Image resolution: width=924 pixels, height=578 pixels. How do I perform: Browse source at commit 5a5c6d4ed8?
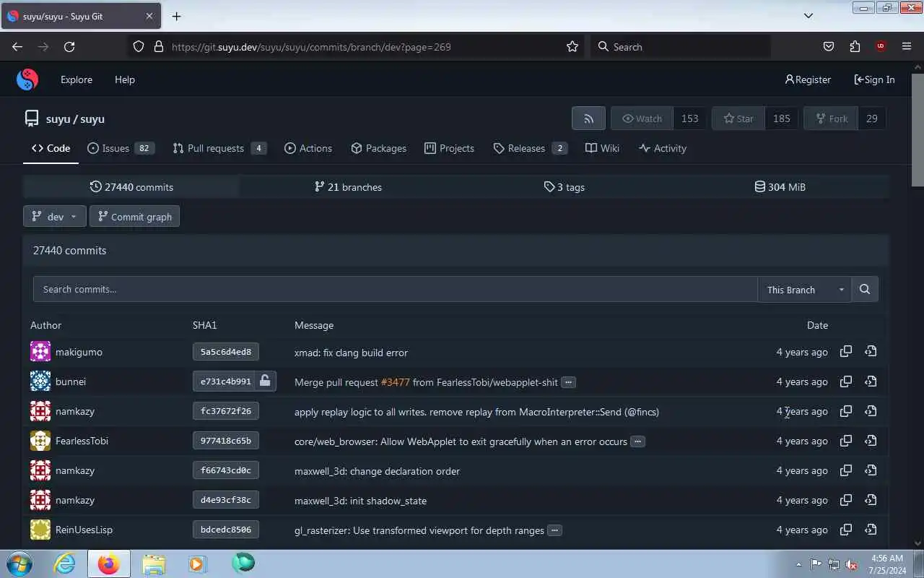tap(871, 352)
